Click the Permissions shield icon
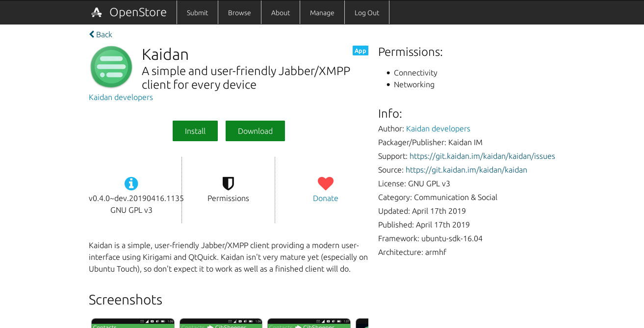Screen dimensions: 644x328 (228, 183)
